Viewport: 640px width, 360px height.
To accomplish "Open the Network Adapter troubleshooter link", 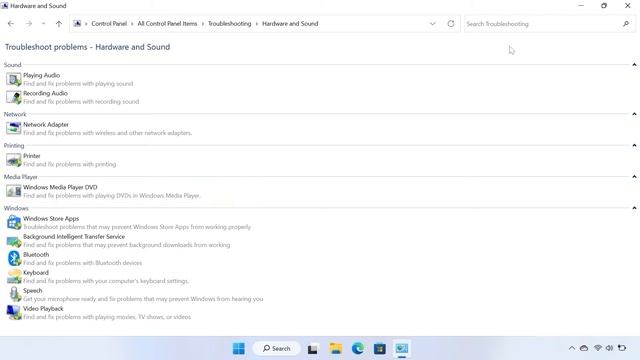I will click(x=46, y=124).
